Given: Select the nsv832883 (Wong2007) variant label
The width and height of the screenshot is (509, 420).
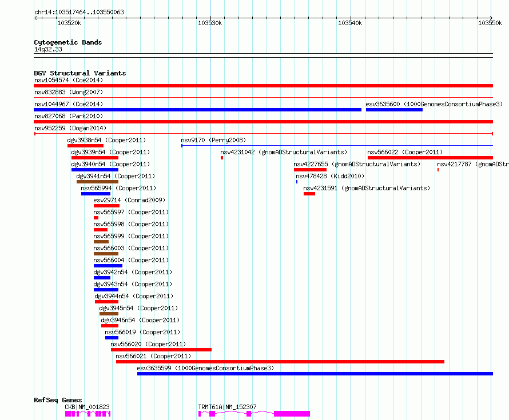Looking at the screenshot, I should [x=69, y=92].
